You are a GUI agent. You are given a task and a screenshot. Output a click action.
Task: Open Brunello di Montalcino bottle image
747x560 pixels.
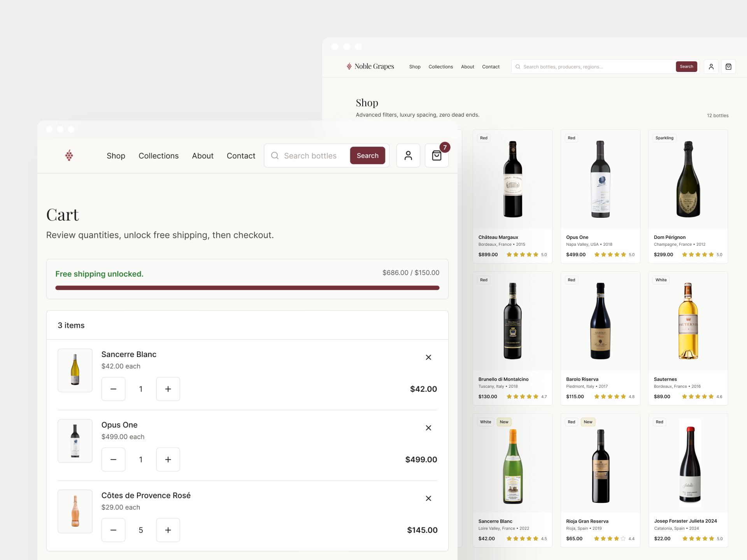click(x=513, y=321)
